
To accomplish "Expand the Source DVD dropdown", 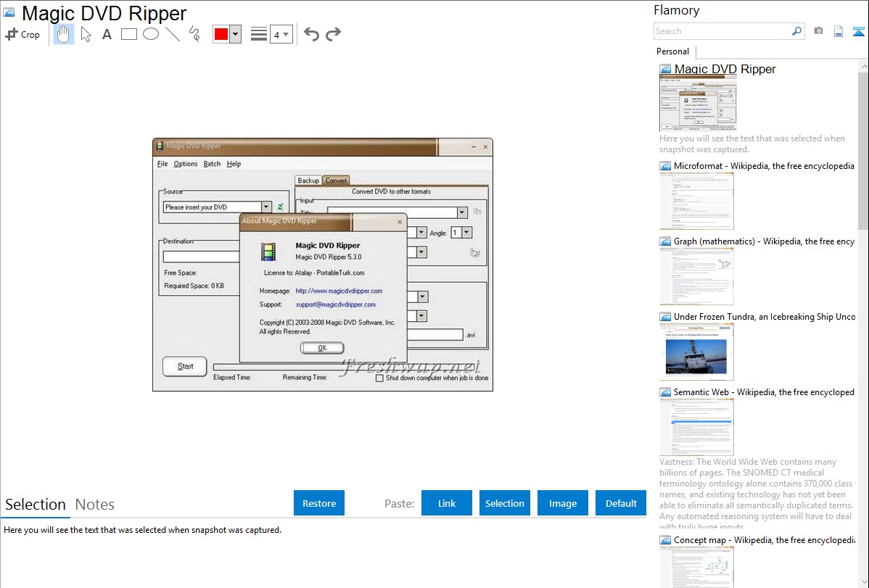I will [266, 207].
